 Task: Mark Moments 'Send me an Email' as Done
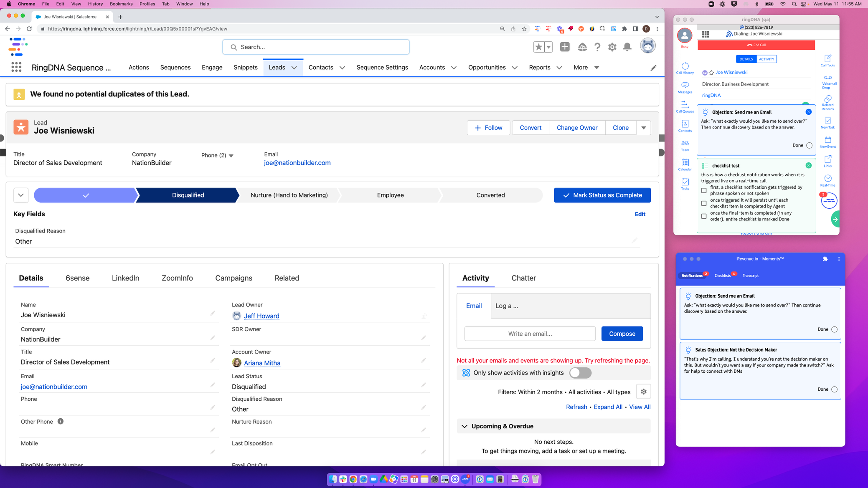coord(834,329)
